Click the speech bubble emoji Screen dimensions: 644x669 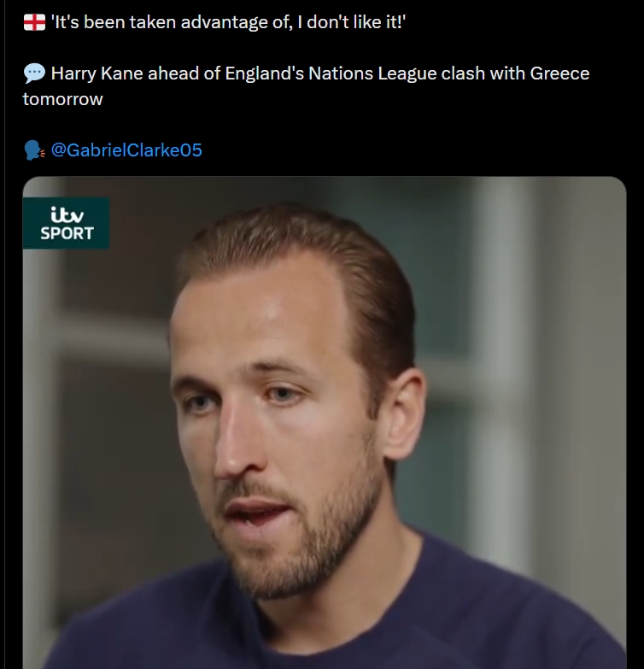click(x=34, y=73)
